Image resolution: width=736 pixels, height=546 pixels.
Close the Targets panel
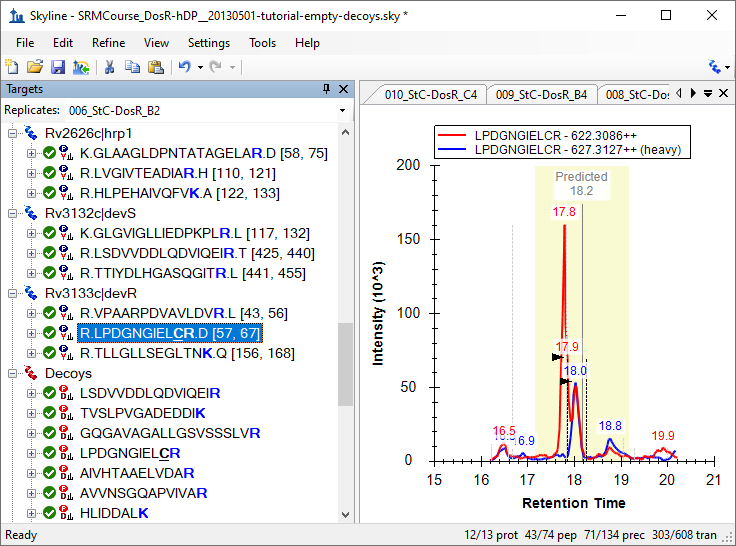click(343, 89)
